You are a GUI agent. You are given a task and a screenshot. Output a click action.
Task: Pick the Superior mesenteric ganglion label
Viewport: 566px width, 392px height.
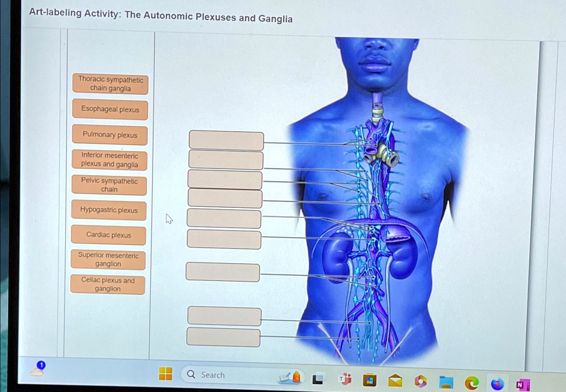pos(108,259)
